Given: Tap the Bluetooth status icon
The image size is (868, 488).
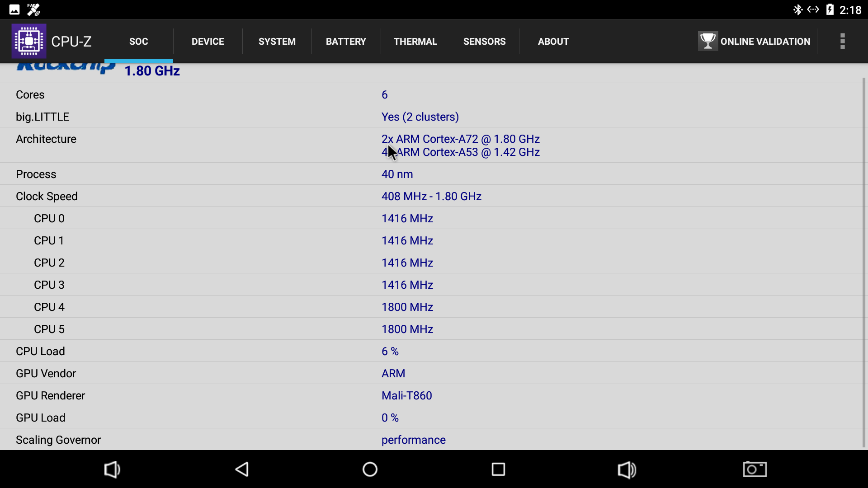Looking at the screenshot, I should click(x=797, y=9).
